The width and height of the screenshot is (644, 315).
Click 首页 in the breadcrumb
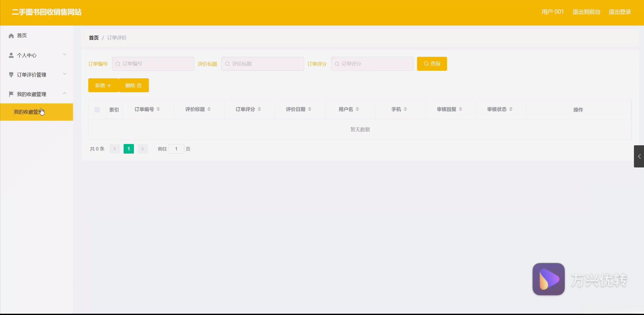coord(94,38)
